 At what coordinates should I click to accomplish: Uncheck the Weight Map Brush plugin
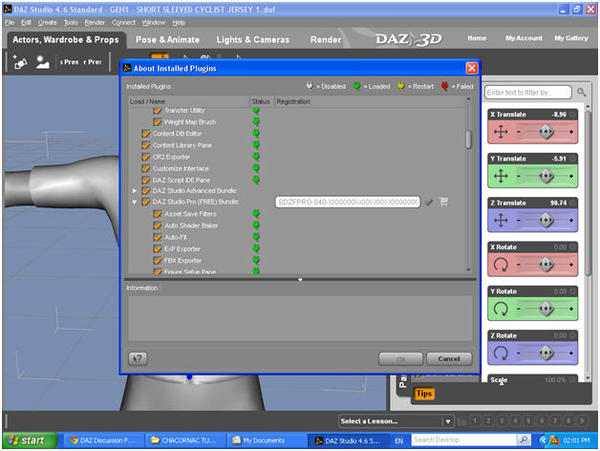[x=157, y=122]
